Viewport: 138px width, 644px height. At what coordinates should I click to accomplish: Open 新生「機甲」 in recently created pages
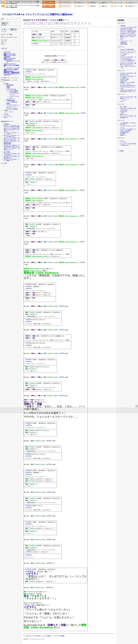[x=7, y=152]
